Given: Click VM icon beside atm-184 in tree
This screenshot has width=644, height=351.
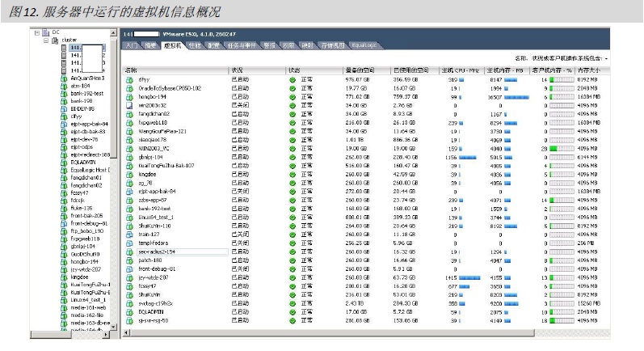Looking at the screenshot, I should (x=64, y=86).
